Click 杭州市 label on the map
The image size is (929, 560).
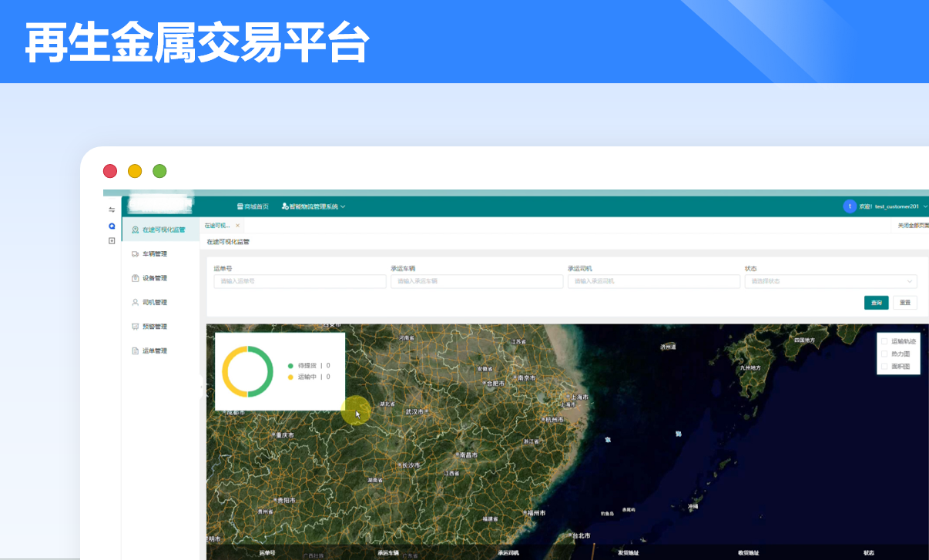point(554,420)
